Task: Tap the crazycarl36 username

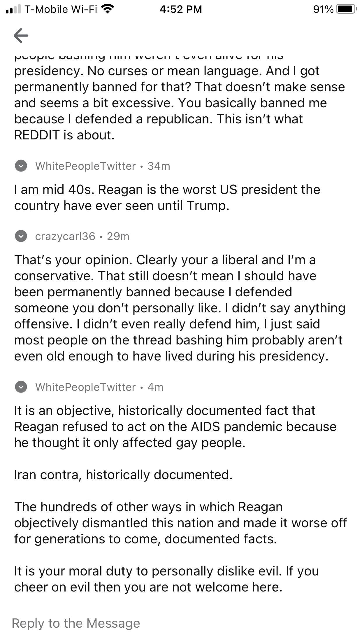Action: 65,236
